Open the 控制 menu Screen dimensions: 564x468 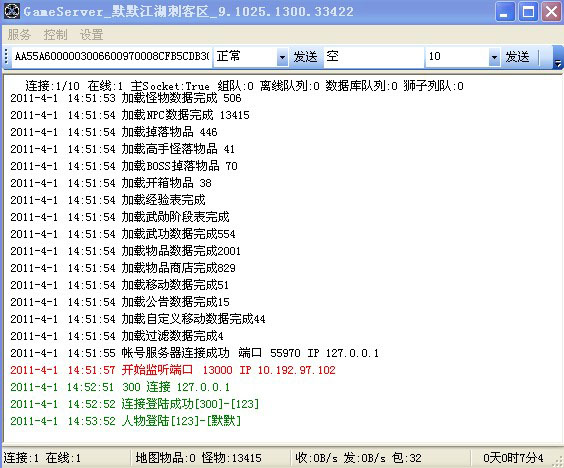coord(55,35)
